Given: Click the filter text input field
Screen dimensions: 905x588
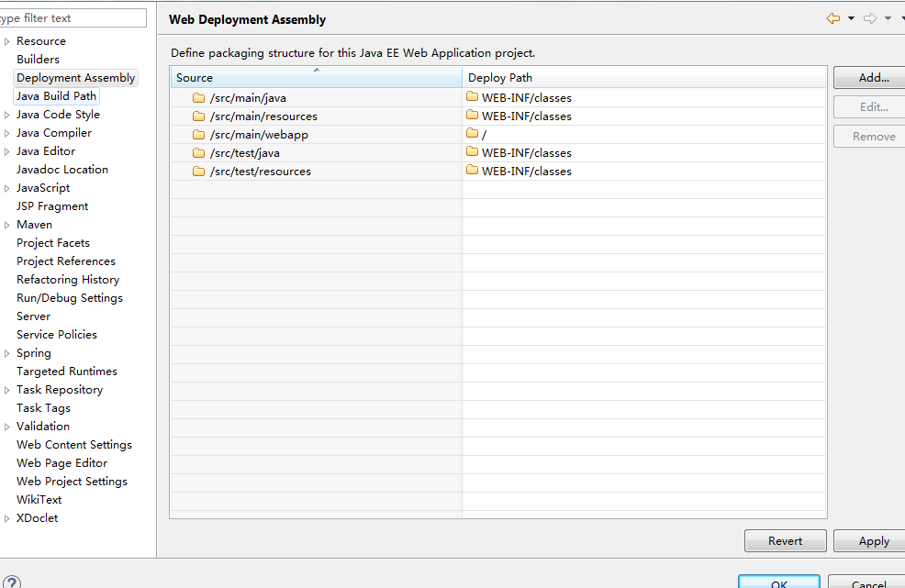Looking at the screenshot, I should (72, 18).
